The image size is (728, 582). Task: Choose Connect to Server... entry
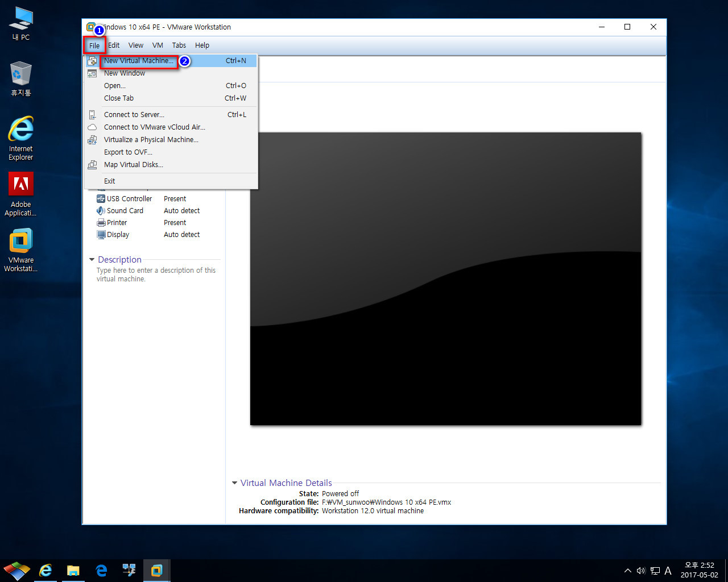(x=171, y=115)
